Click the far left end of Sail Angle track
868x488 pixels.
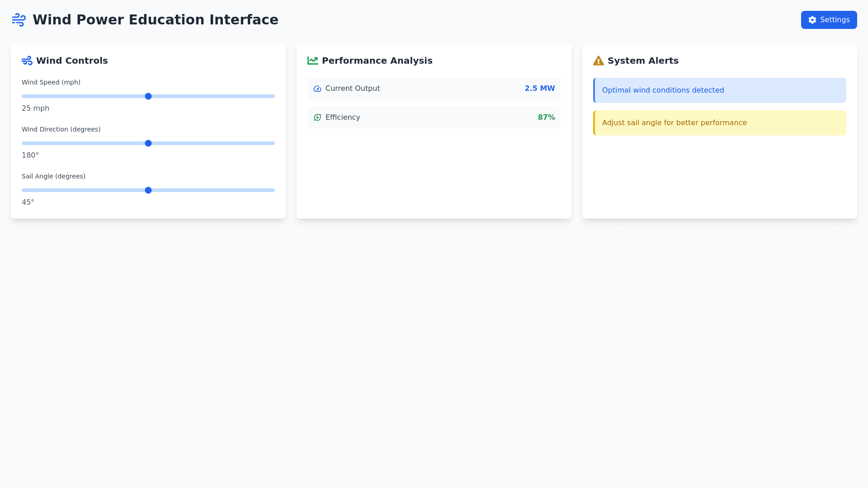pyautogui.click(x=24, y=190)
